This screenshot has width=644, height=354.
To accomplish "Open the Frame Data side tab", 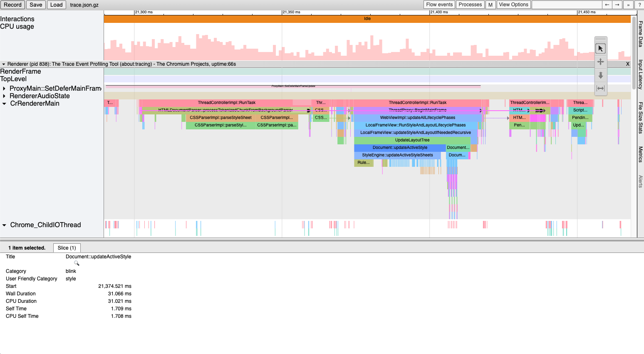I will click(x=641, y=33).
